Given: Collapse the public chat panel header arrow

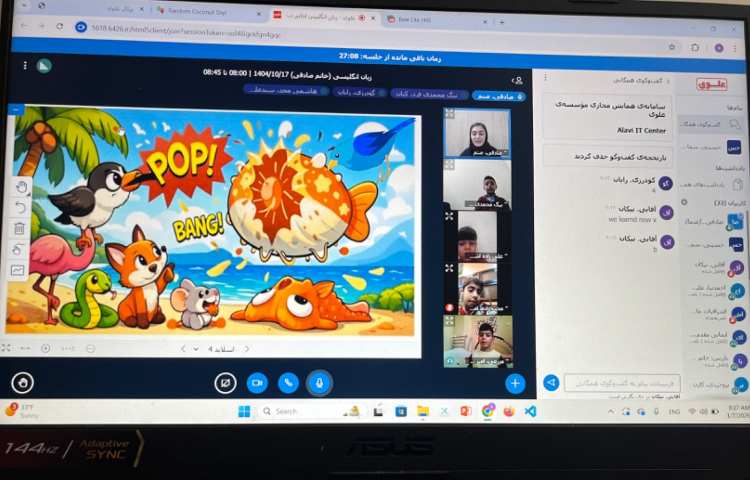Looking at the screenshot, I should tap(669, 81).
